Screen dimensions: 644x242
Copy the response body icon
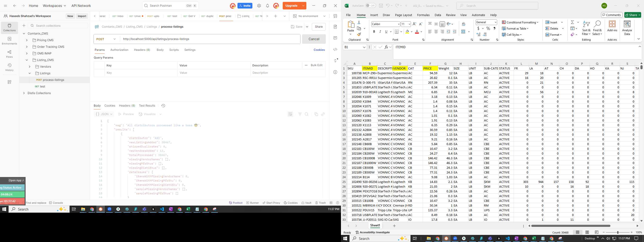click(x=316, y=114)
